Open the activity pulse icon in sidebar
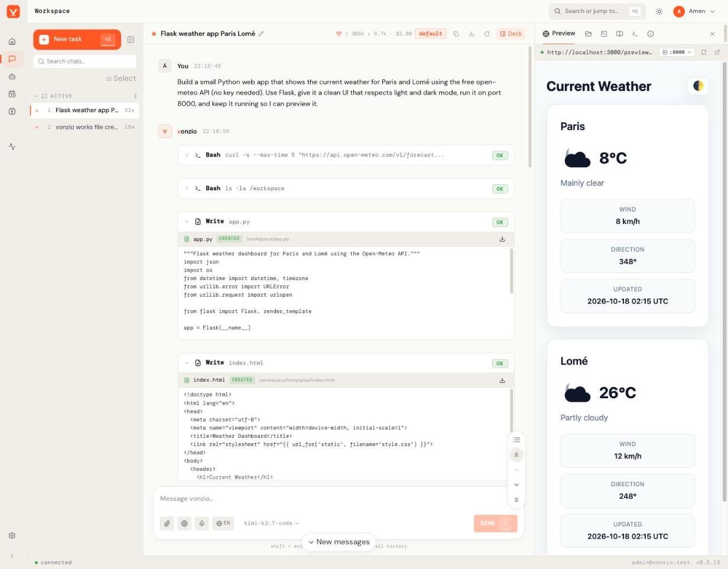The width and height of the screenshot is (728, 569). point(12,147)
